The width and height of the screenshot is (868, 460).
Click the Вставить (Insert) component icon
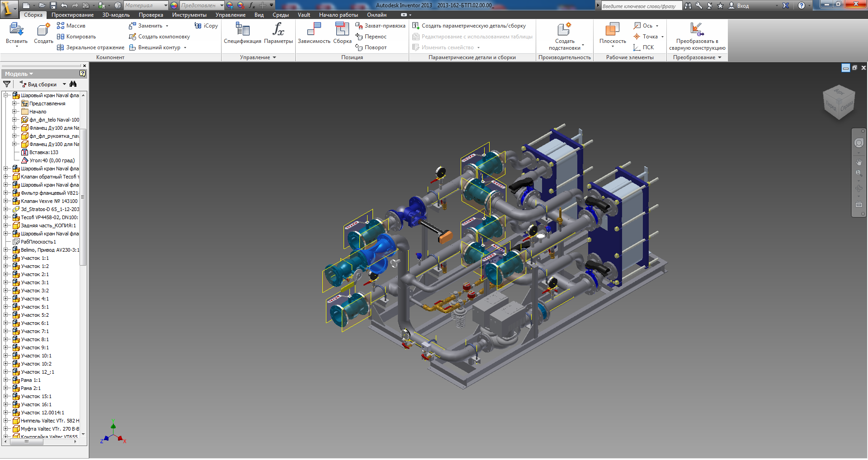pyautogui.click(x=17, y=30)
